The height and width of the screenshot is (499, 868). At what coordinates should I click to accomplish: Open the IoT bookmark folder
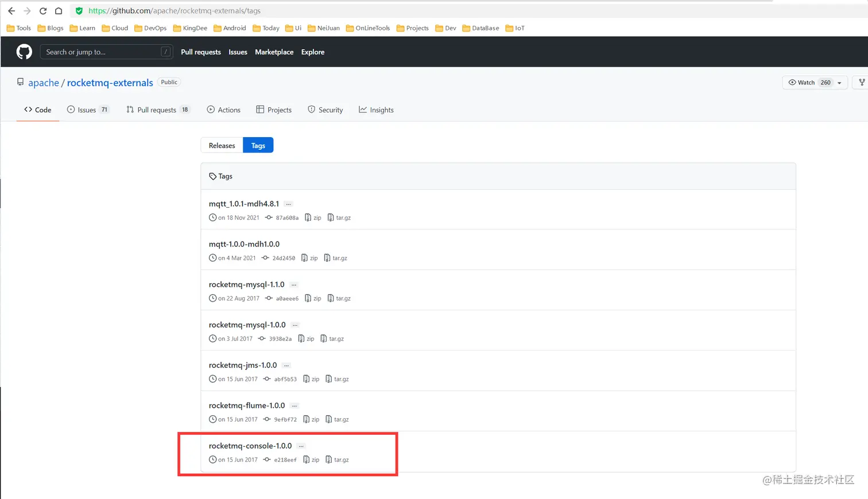(515, 28)
